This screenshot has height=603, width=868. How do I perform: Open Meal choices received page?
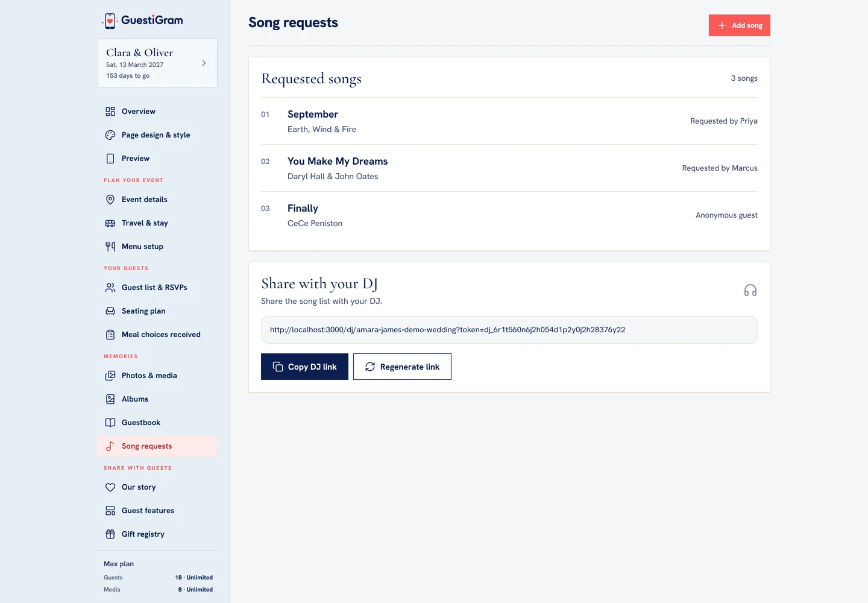coord(158,335)
